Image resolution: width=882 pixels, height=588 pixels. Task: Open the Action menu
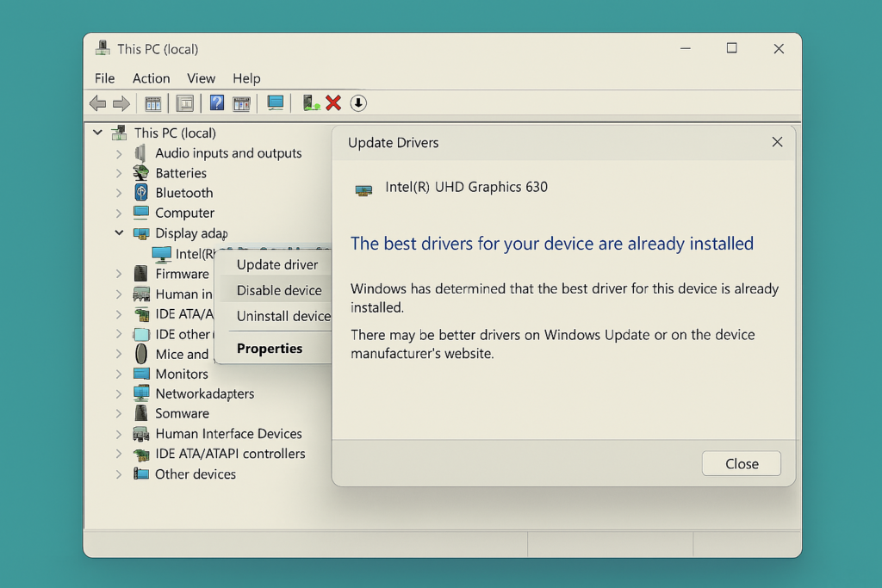[152, 78]
